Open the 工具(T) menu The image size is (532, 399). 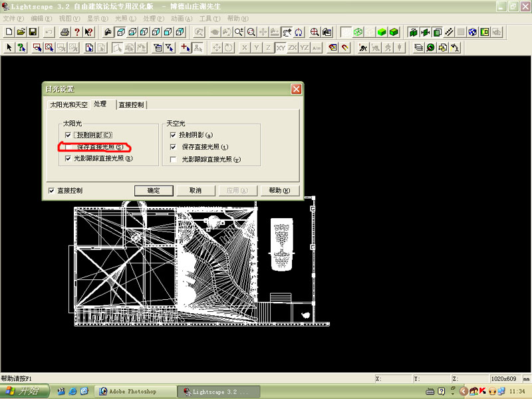click(209, 19)
